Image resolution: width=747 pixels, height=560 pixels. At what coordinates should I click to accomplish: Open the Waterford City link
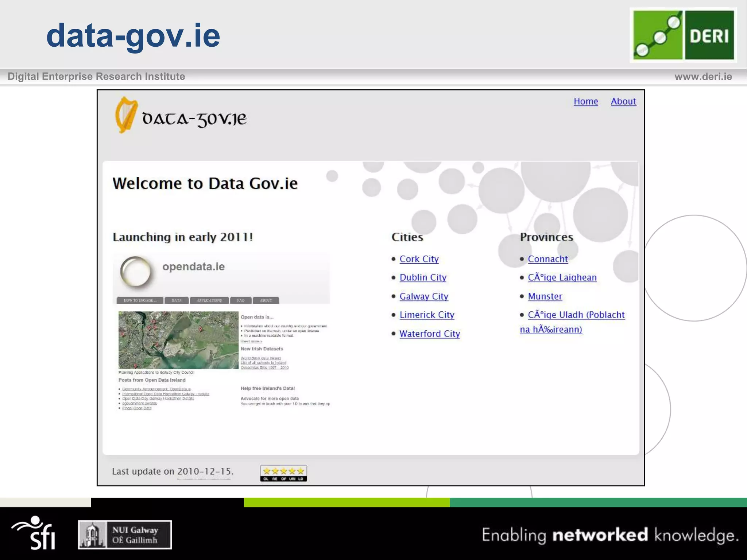pos(430,334)
